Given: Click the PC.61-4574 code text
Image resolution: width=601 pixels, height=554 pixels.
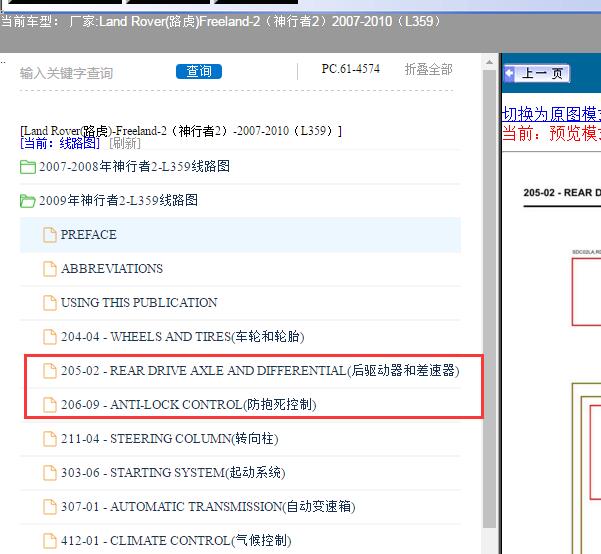Looking at the screenshot, I should 350,69.
